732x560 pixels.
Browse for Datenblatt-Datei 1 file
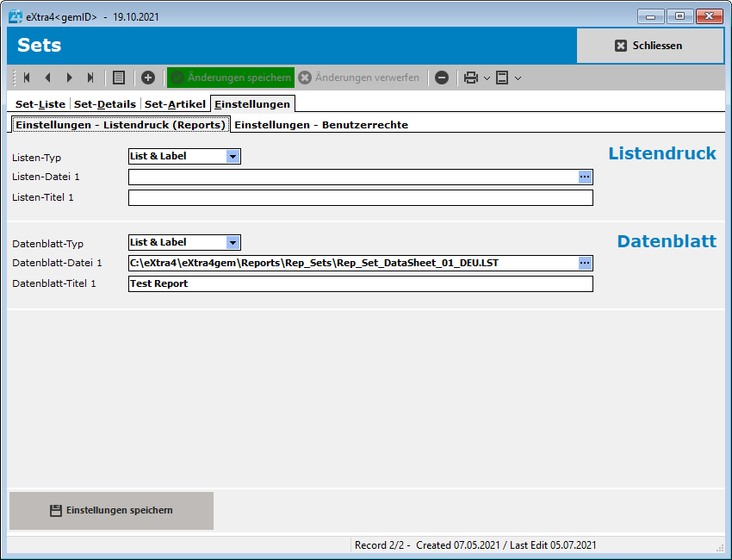(x=585, y=263)
